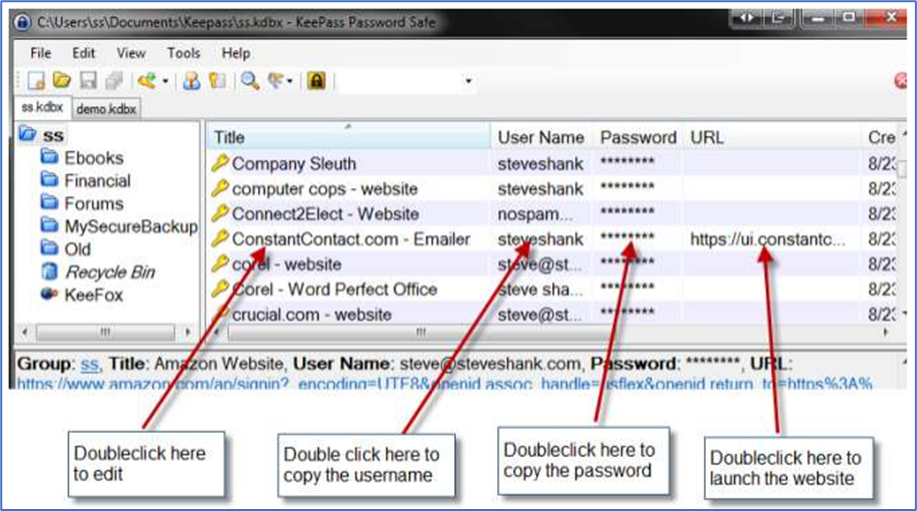Image resolution: width=917 pixels, height=511 pixels.
Task: Select the Recycle Bin group
Action: [110, 272]
